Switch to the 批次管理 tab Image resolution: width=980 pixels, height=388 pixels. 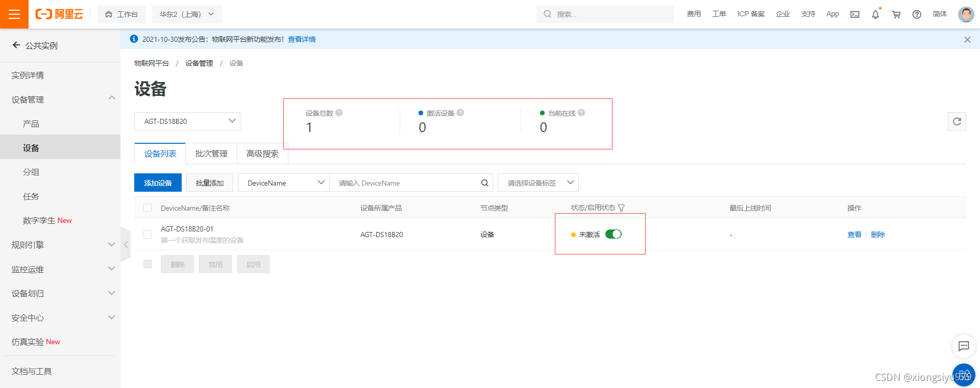(211, 153)
